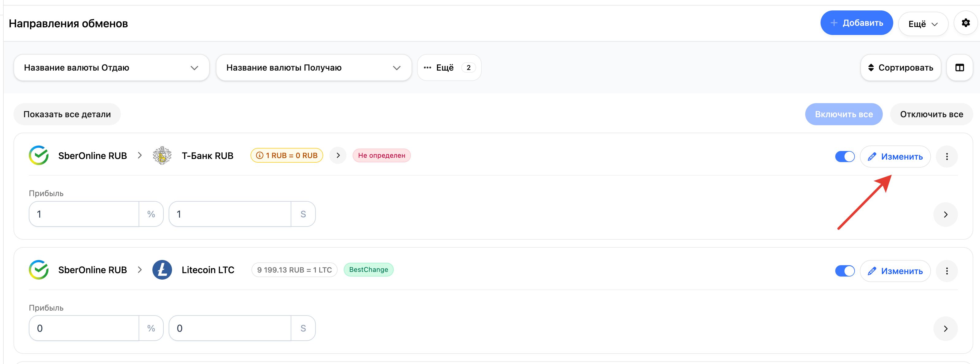Screen dimensions: 980x364
Task: Click the T-Банк RUB crest icon
Action: click(x=162, y=155)
